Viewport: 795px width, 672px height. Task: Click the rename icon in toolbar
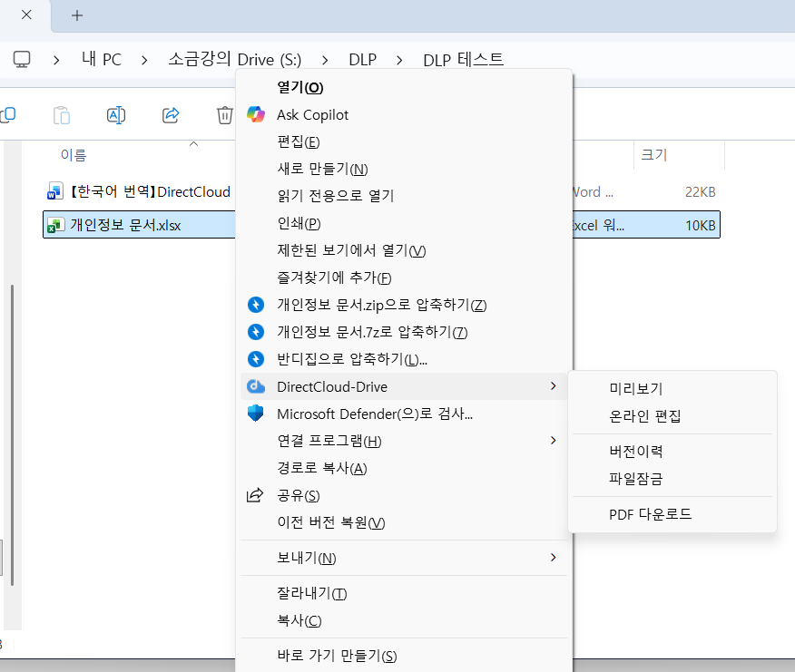tap(116, 115)
